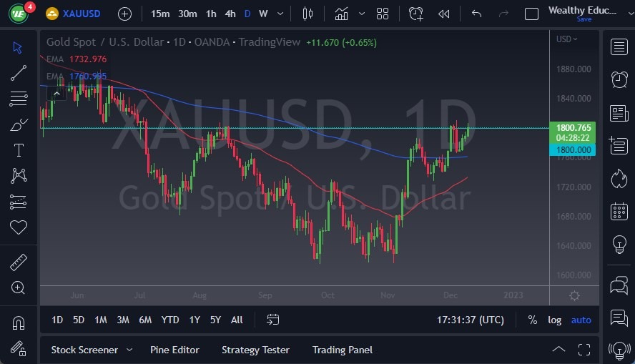The image size is (635, 364).
Task: Open the hotlists flame icon
Action: tap(619, 179)
